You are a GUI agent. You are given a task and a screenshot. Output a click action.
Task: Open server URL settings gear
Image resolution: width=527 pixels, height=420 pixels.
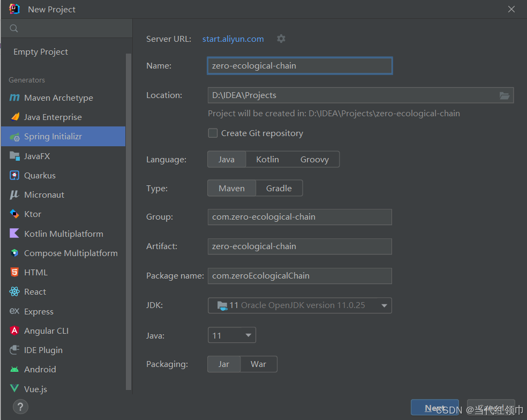click(x=281, y=39)
